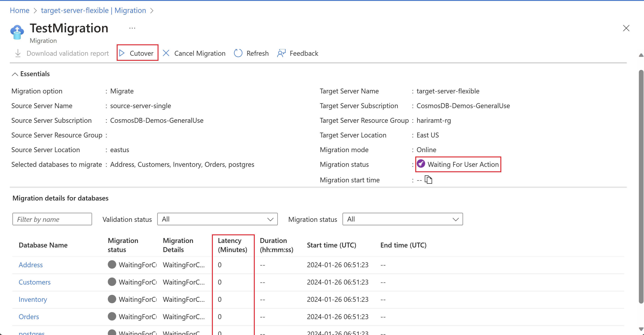
Task: Copy the migration start time
Action: [429, 180]
